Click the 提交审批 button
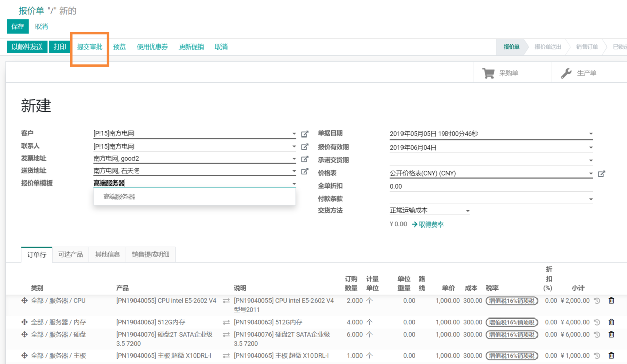Viewport: 627px width, 364px height. (89, 47)
